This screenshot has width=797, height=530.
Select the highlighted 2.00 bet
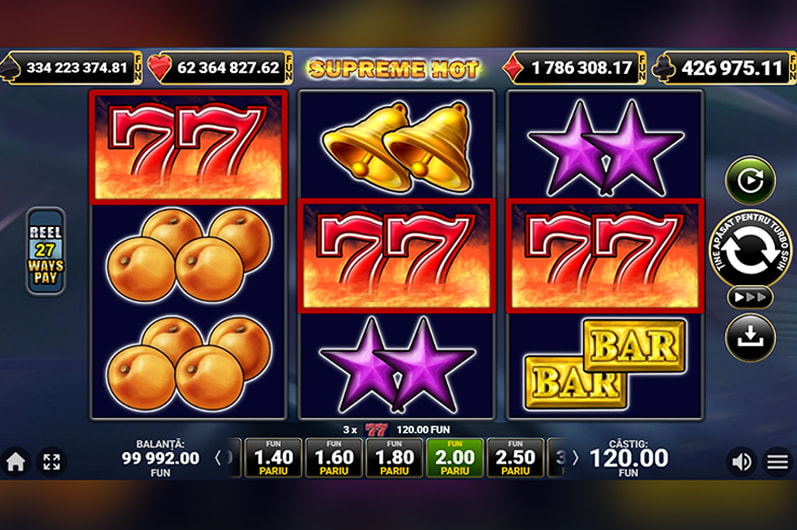[455, 458]
